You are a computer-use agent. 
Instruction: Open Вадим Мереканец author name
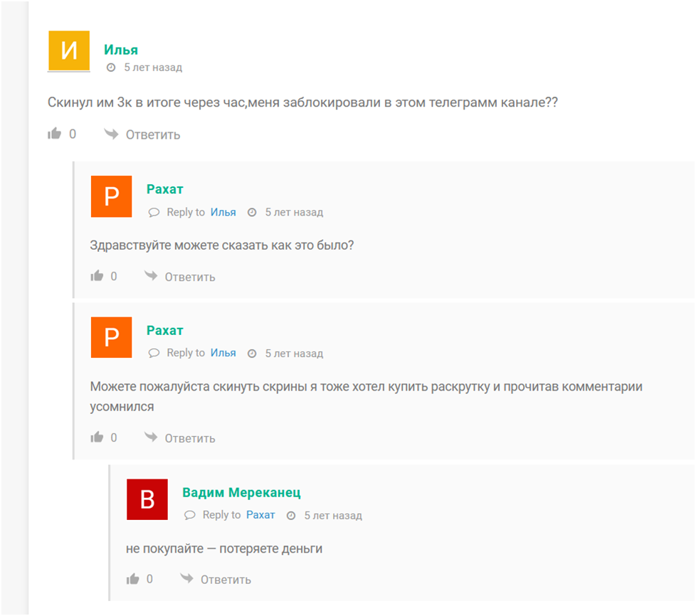click(x=241, y=492)
